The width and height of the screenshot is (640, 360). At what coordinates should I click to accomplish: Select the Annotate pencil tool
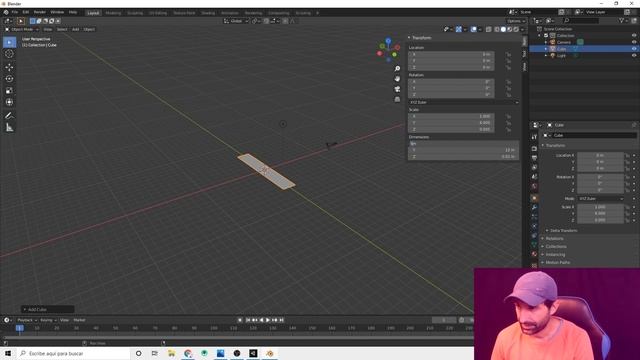9,116
